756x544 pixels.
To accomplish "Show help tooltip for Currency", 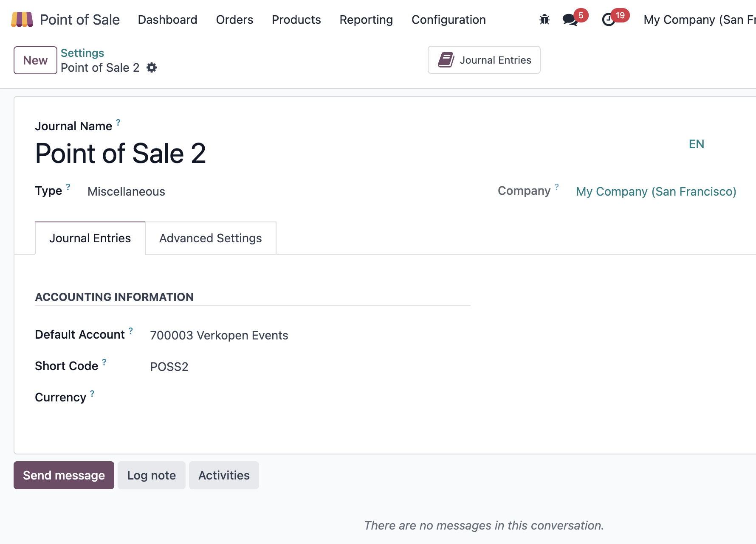I will pyautogui.click(x=92, y=394).
